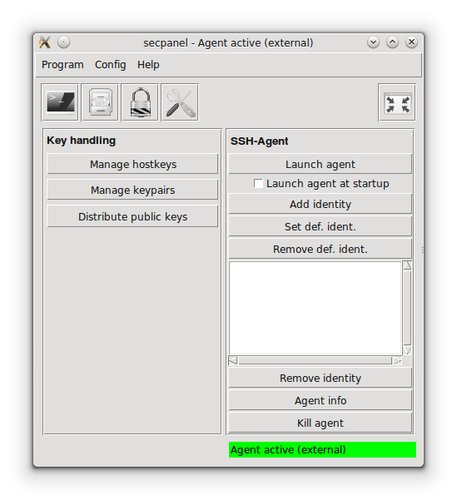The width and height of the screenshot is (457, 500).
Task: Open the wrench and screwdriver settings icon
Action: [x=180, y=102]
